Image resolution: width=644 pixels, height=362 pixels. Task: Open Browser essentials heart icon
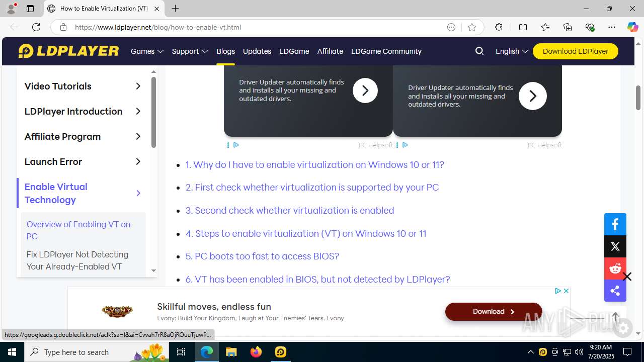coord(590,27)
